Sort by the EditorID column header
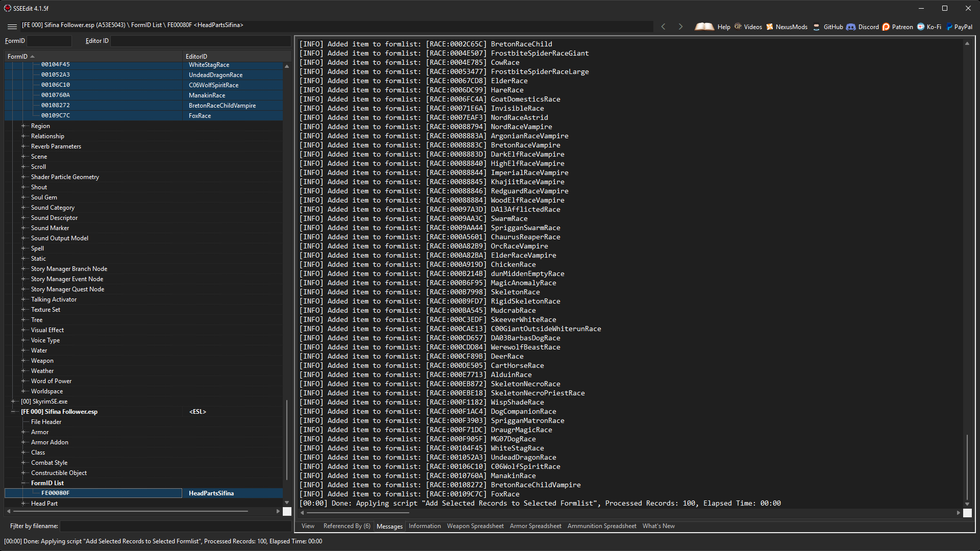Screen dimensions: 980x551 (x=197, y=57)
